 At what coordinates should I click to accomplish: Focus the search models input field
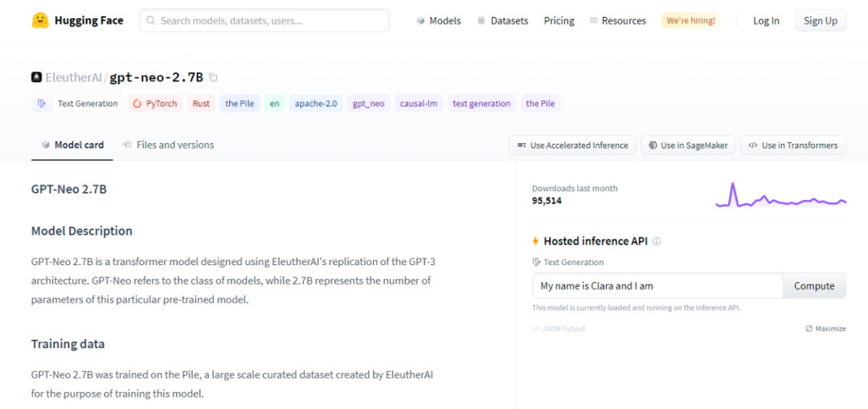264,20
